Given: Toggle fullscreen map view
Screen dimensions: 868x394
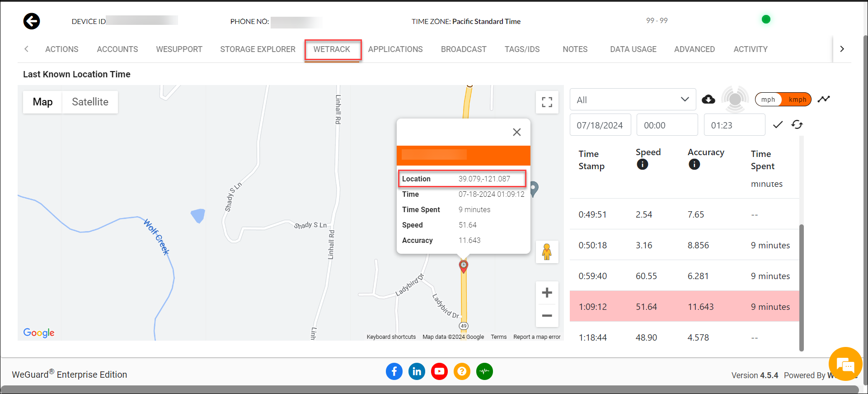Looking at the screenshot, I should (x=547, y=102).
